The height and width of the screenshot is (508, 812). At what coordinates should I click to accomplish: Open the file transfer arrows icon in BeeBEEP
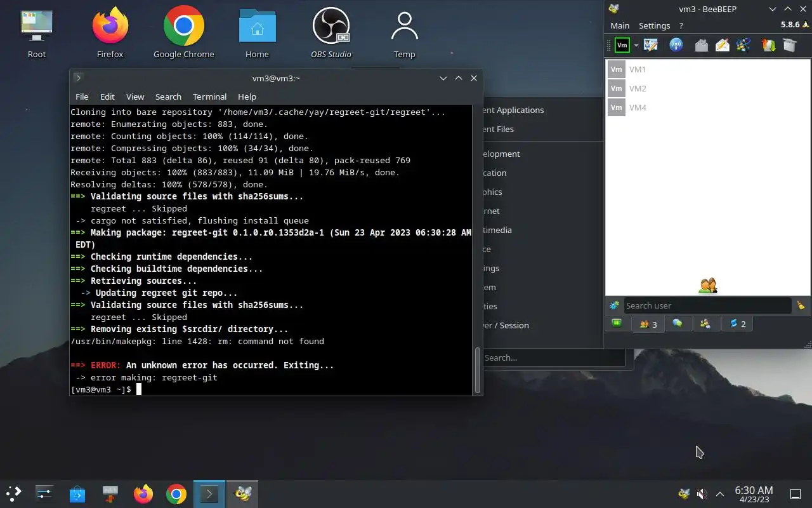click(768, 45)
